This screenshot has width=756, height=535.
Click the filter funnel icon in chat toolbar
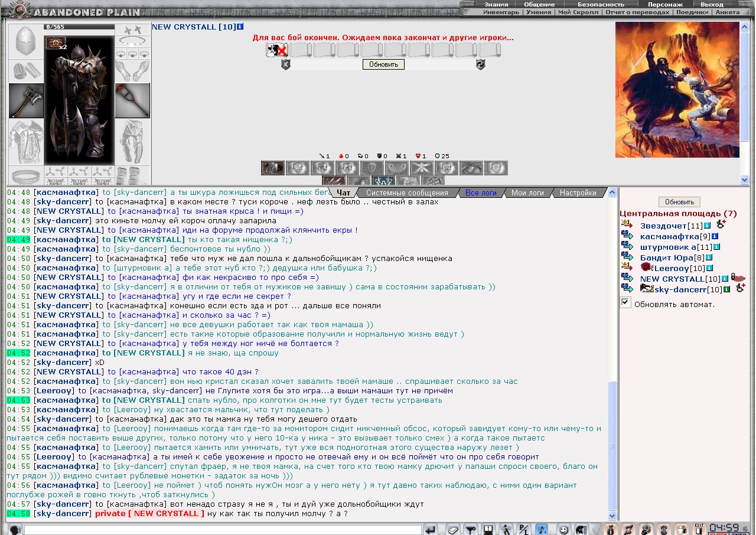[x=471, y=530]
